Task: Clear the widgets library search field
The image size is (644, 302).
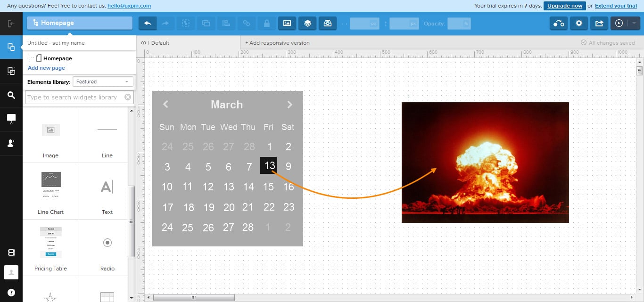Action: click(x=128, y=97)
